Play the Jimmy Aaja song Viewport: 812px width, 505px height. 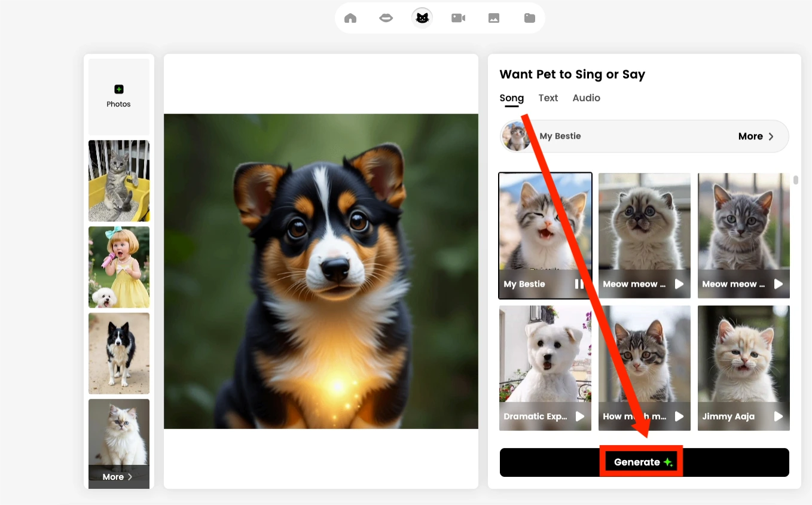pyautogui.click(x=778, y=416)
